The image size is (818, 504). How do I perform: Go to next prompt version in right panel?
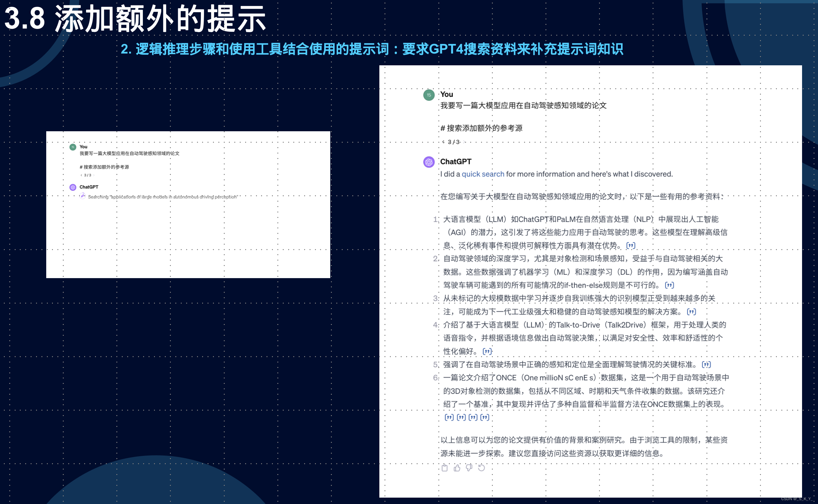tap(464, 142)
